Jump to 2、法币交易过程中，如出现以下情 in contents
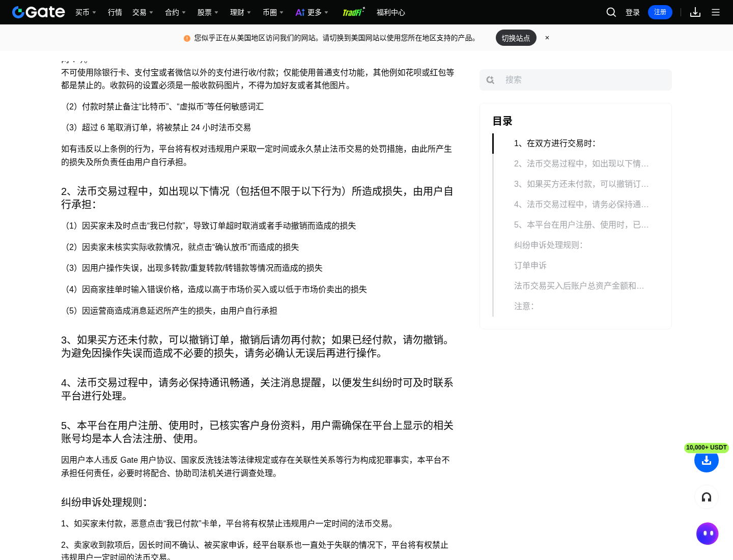The width and height of the screenshot is (733, 560). (581, 164)
